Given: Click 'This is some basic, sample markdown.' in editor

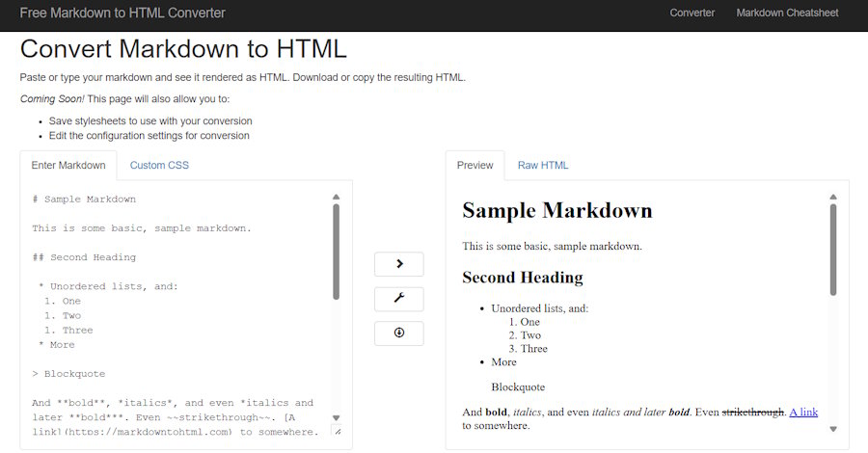Looking at the screenshot, I should tap(142, 228).
